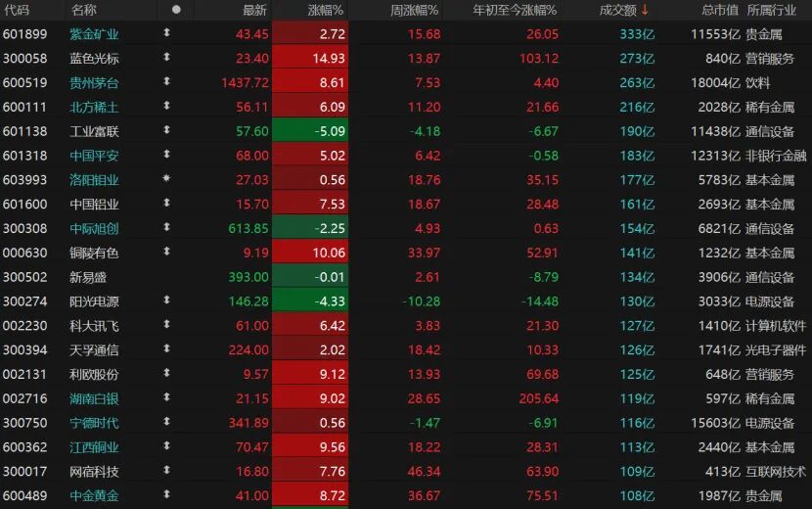Image resolution: width=812 pixels, height=509 pixels.
Task: Click the dot icon column header
Action: click(176, 10)
